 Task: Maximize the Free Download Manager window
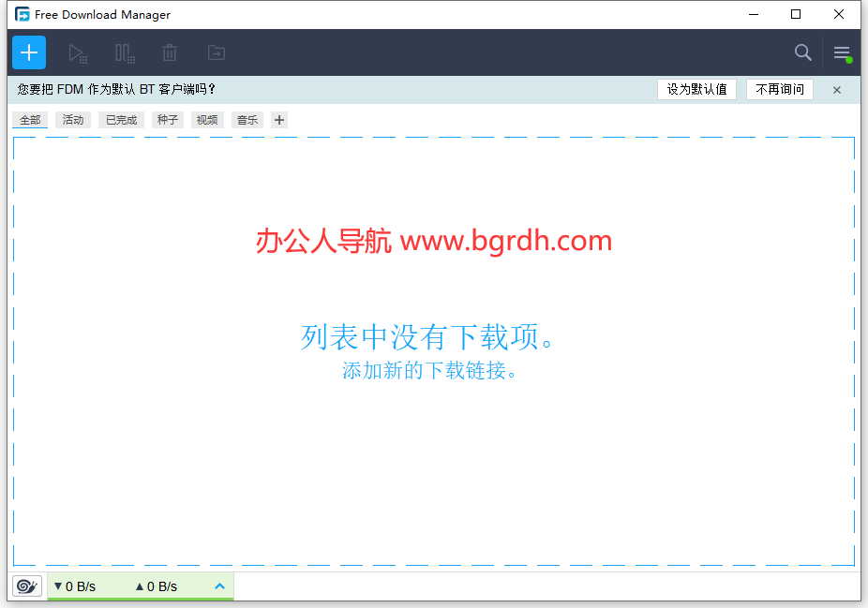tap(796, 14)
